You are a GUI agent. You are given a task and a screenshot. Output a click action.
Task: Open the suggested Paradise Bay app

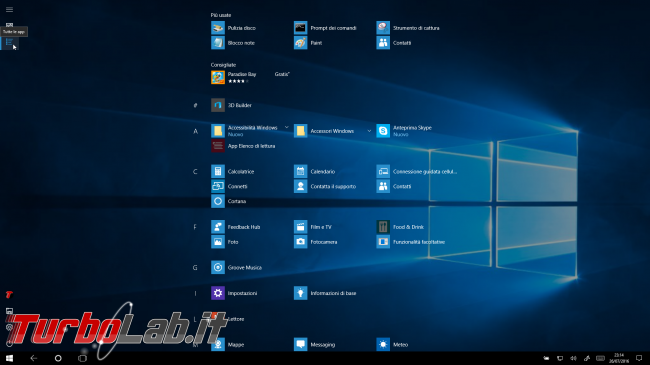[x=234, y=77]
